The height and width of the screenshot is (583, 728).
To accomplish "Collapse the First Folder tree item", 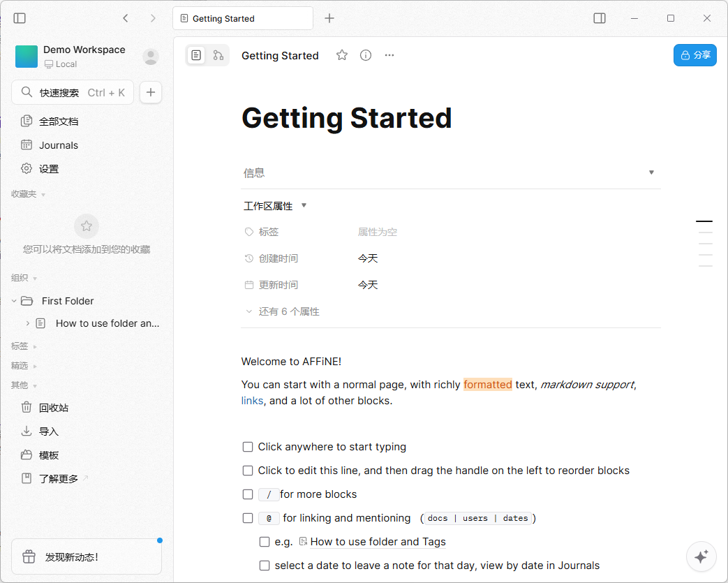I will coord(14,301).
